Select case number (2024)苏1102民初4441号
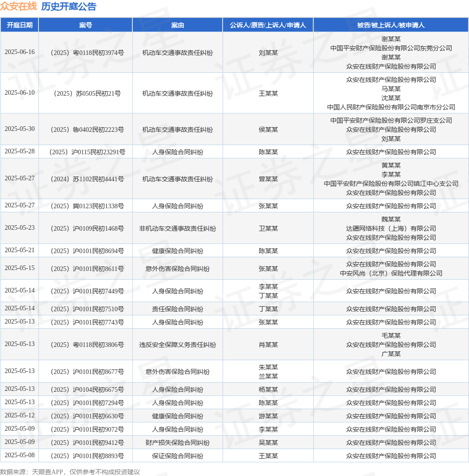The height and width of the screenshot is (476, 469). tap(87, 179)
